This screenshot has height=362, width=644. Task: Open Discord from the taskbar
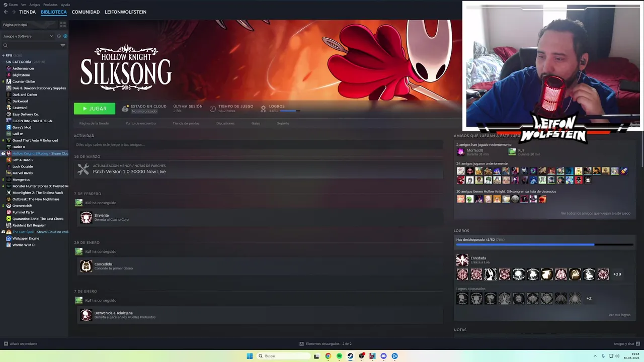[383, 356]
